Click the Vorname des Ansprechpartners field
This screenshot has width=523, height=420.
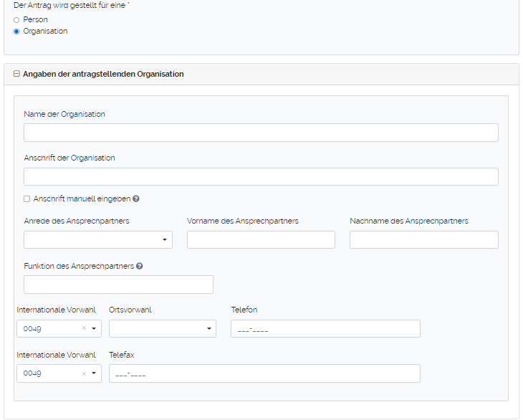pos(261,240)
